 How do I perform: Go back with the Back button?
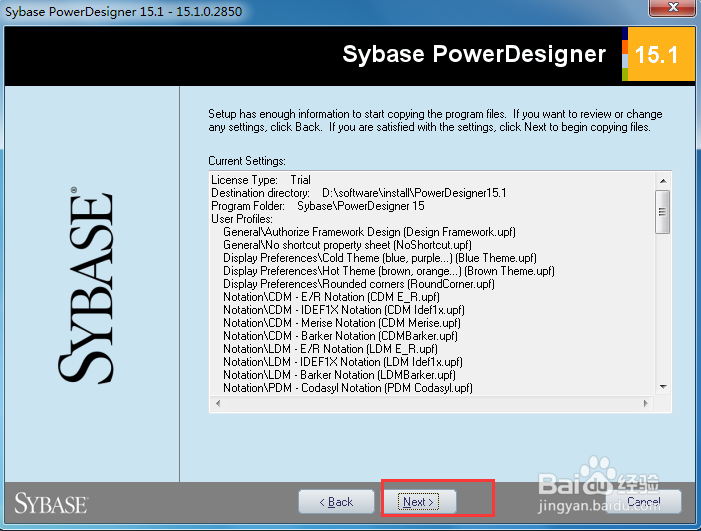(336, 502)
